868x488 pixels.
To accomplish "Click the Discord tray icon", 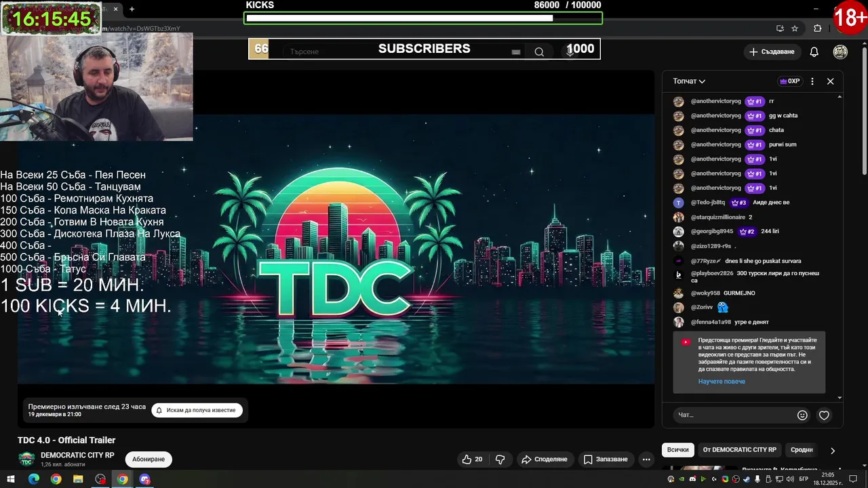I will click(x=692, y=479).
